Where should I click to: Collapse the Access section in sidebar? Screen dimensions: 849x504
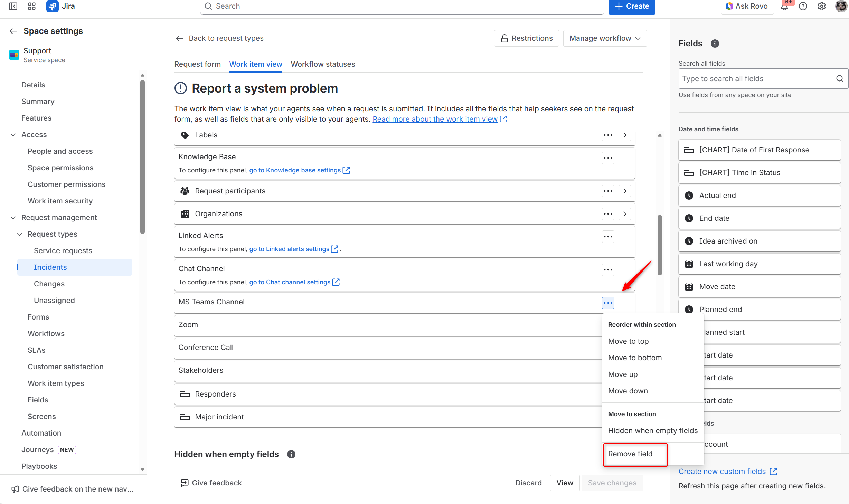(13, 135)
